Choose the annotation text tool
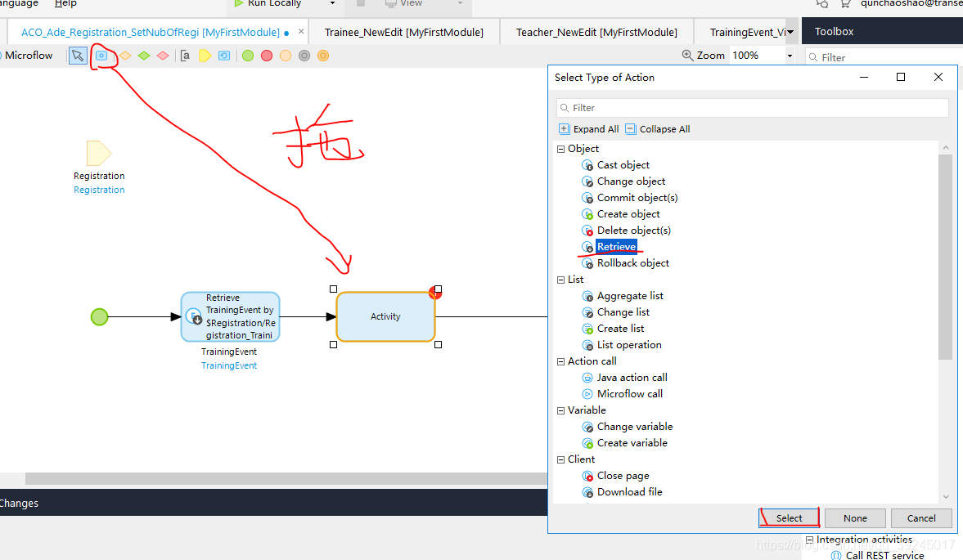This screenshot has height=560, width=963. pyautogui.click(x=186, y=56)
